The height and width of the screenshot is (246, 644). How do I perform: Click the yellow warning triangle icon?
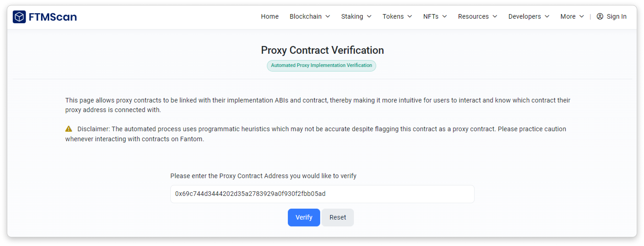coord(69,129)
